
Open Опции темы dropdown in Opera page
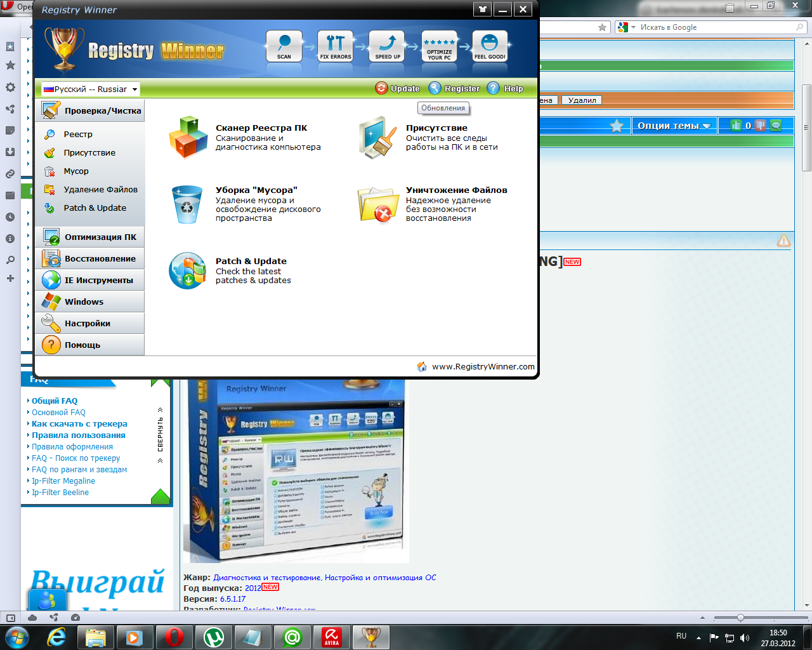(674, 126)
